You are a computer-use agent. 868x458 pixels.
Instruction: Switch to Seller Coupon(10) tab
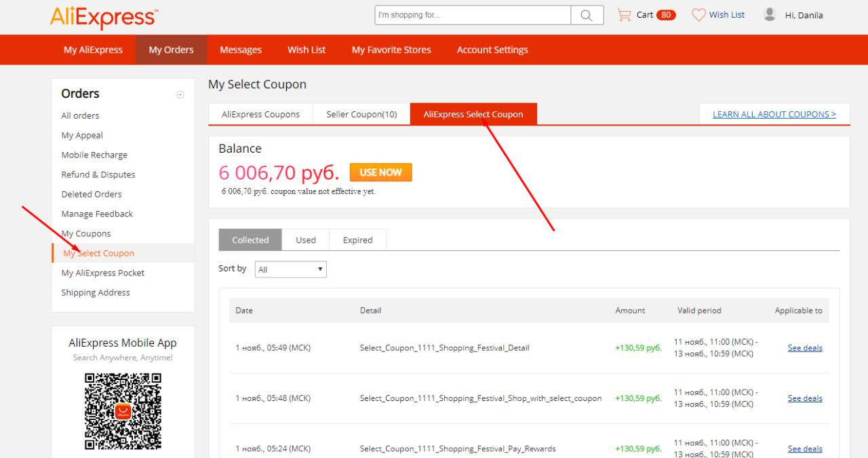point(361,114)
